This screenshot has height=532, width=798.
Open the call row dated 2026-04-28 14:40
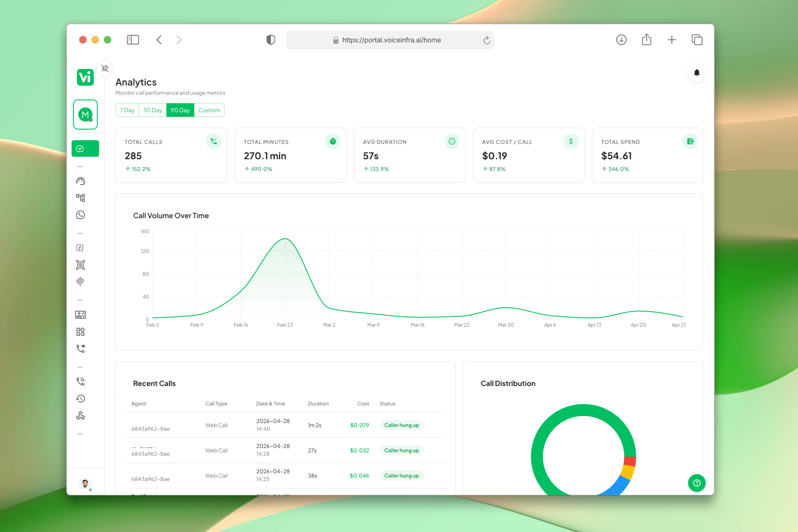[286, 425]
